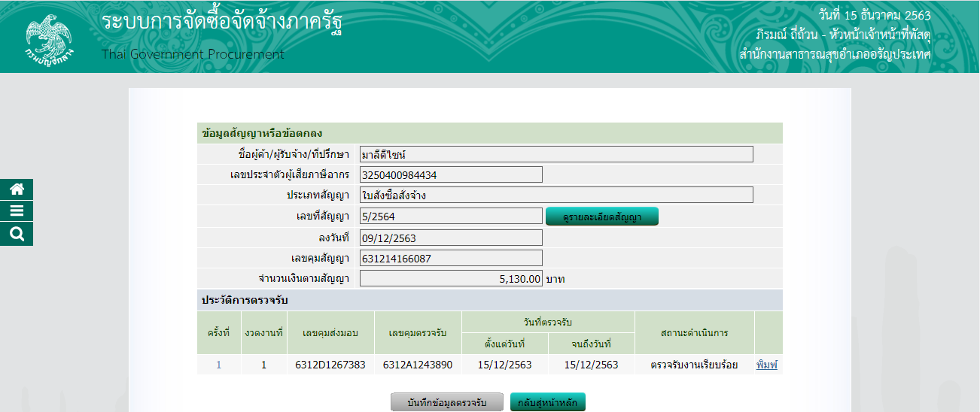The height and width of the screenshot is (412, 980).
Task: Select the tax ID number field
Action: [451, 174]
